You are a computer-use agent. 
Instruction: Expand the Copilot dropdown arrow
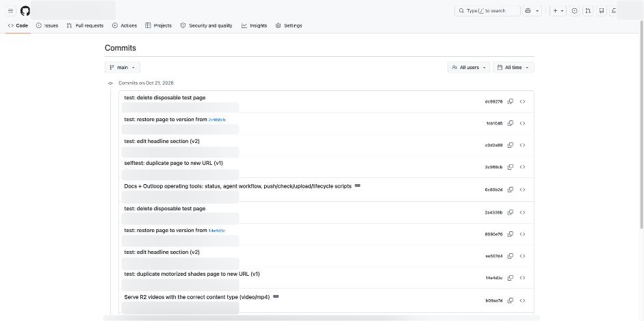(x=538, y=11)
